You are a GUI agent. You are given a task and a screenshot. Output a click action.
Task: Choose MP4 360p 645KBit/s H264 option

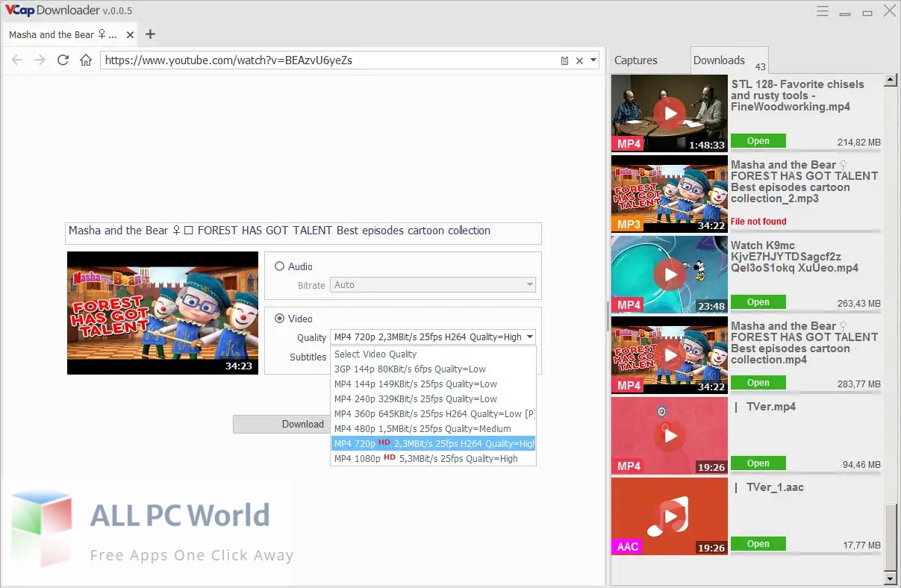[x=433, y=413]
